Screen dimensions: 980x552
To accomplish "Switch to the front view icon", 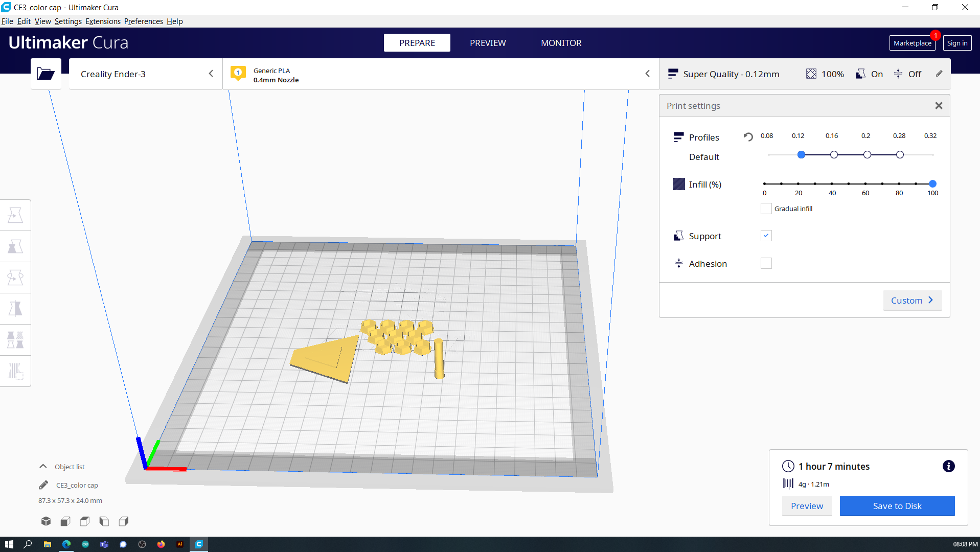I will click(x=65, y=521).
